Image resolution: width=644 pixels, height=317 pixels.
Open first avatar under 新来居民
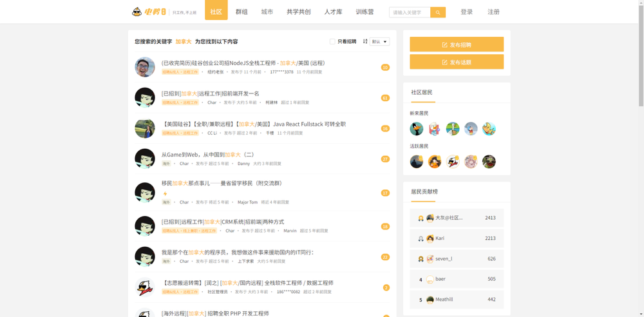(x=417, y=129)
